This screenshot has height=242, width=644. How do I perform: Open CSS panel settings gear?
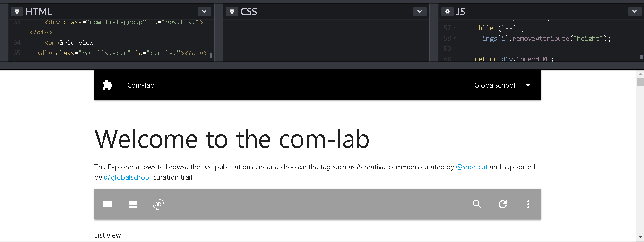tap(232, 11)
